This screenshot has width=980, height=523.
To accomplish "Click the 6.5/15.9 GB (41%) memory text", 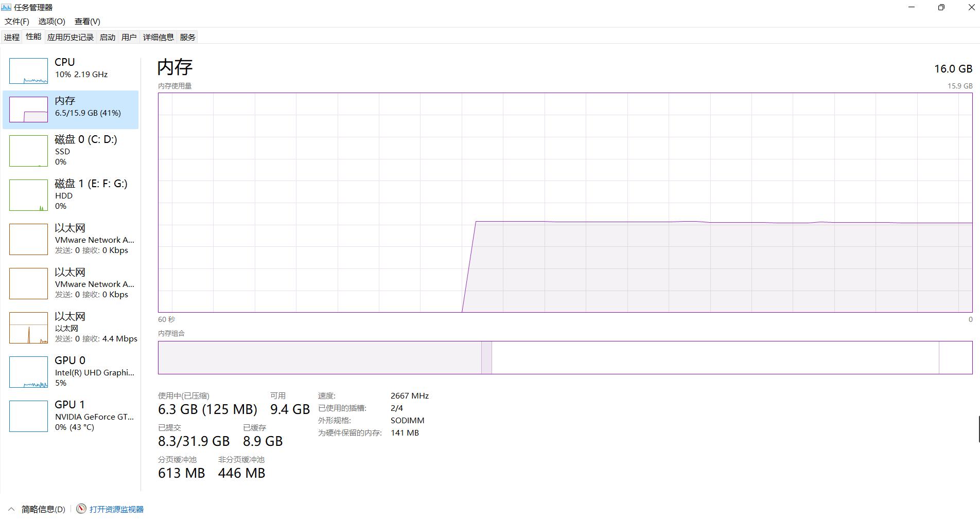I will [x=88, y=113].
